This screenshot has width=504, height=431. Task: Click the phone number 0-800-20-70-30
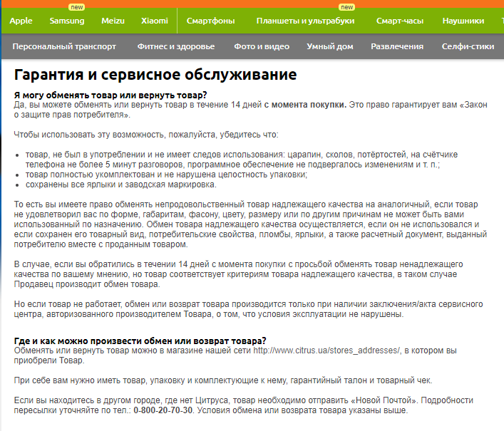(163, 411)
